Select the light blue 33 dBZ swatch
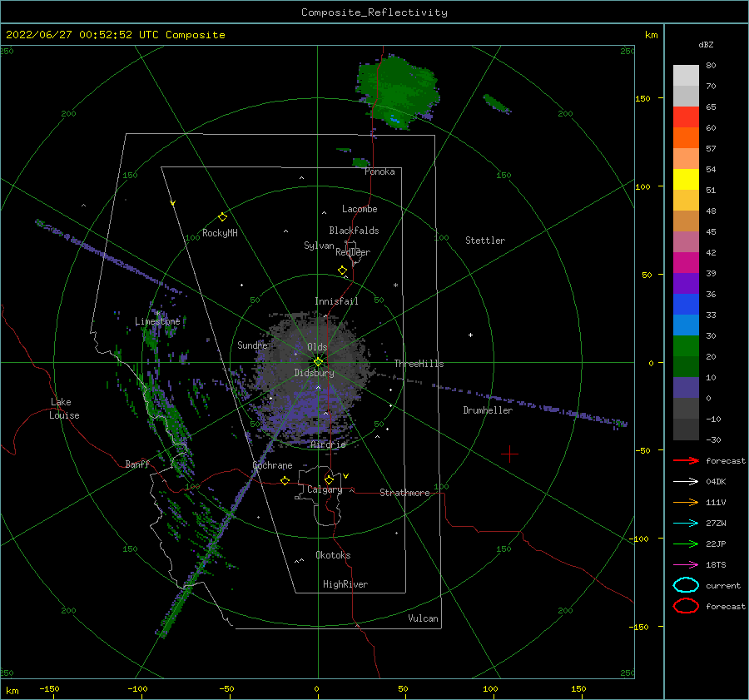The image size is (749, 700). coord(686,325)
